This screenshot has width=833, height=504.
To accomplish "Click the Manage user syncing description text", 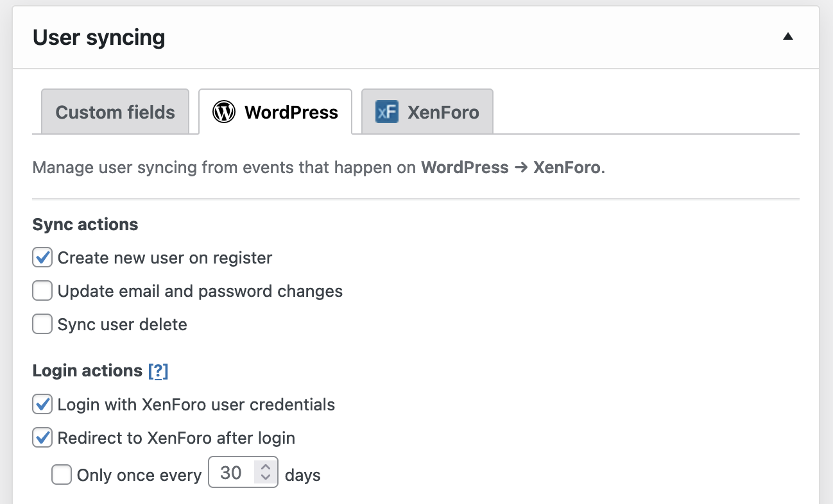I will [319, 168].
